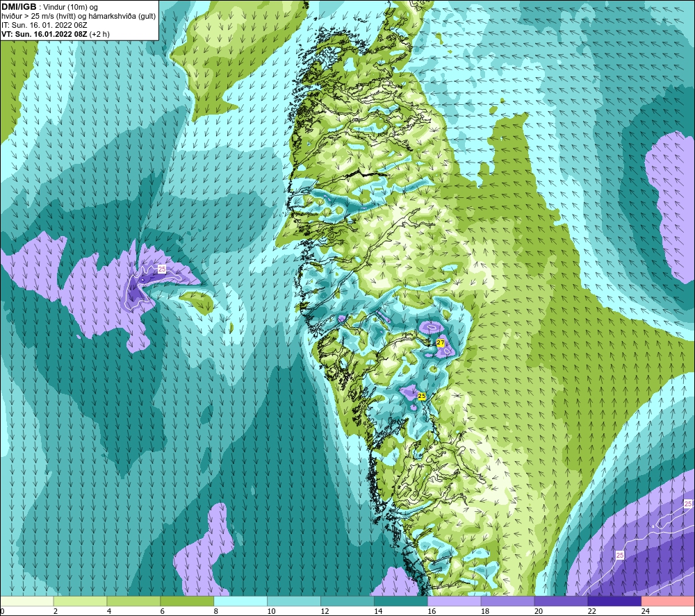
Task: Click the legend scale number '12'
Action: click(325, 611)
